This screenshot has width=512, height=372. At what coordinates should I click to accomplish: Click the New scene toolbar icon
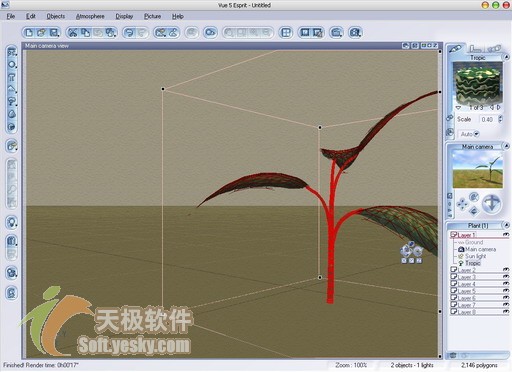pyautogui.click(x=29, y=32)
